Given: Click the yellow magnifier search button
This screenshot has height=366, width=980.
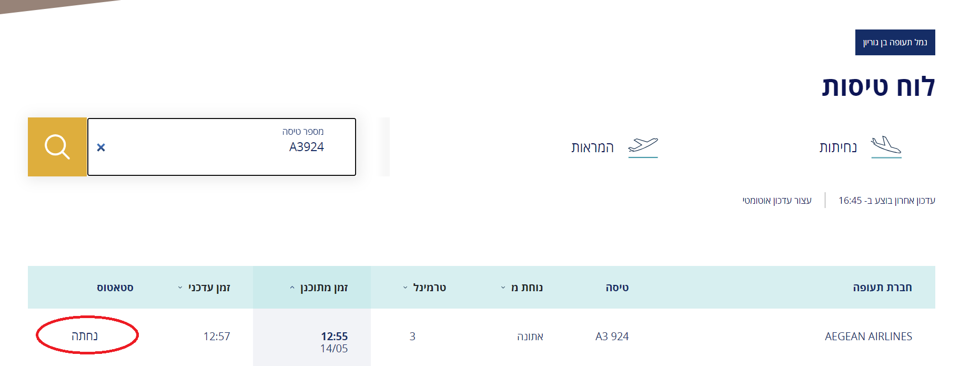Looking at the screenshot, I should (x=57, y=147).
